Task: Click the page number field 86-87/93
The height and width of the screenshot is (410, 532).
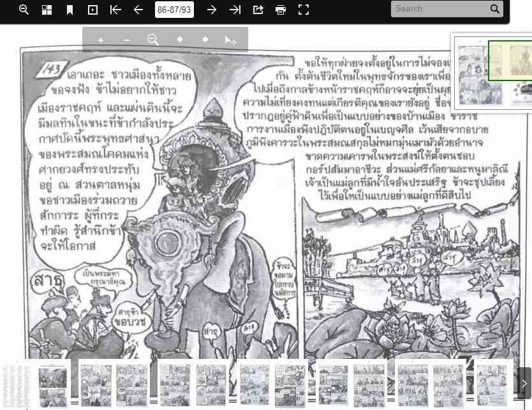Action: coord(175,10)
